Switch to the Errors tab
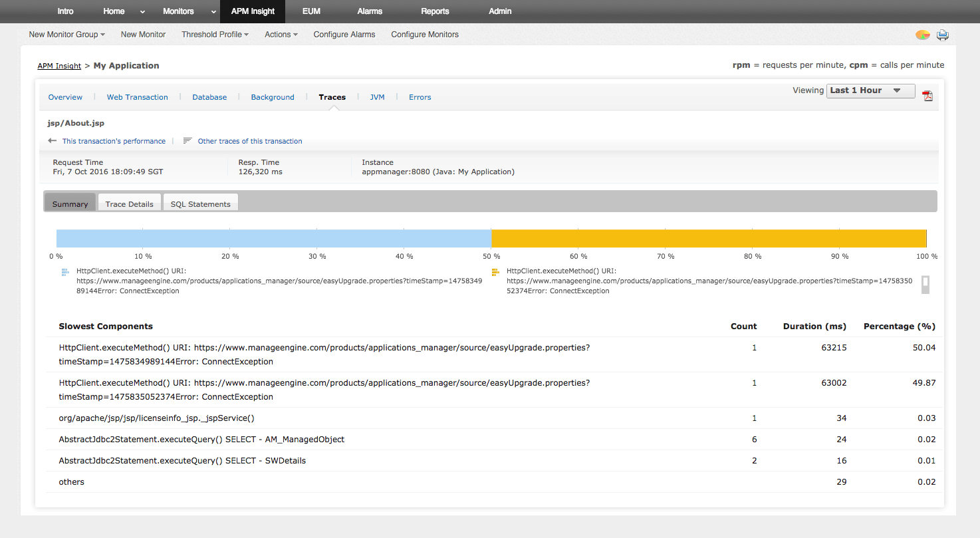Image resolution: width=980 pixels, height=538 pixels. pyautogui.click(x=420, y=97)
